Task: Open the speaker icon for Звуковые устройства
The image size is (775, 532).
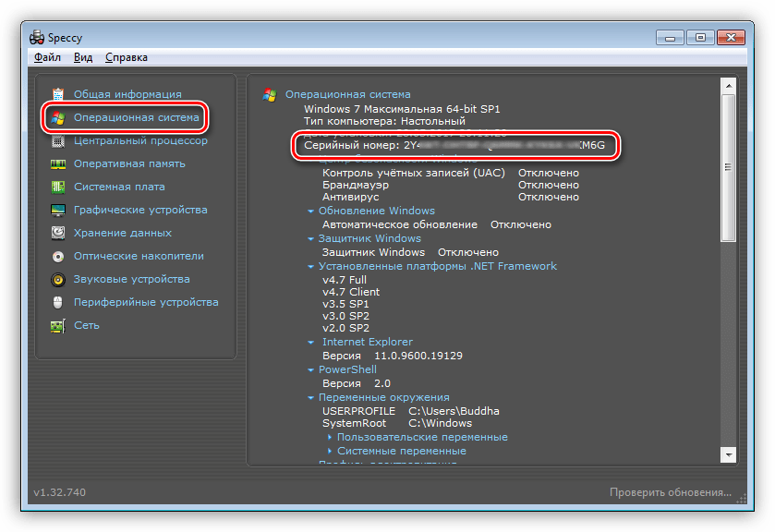Action: pos(58,279)
